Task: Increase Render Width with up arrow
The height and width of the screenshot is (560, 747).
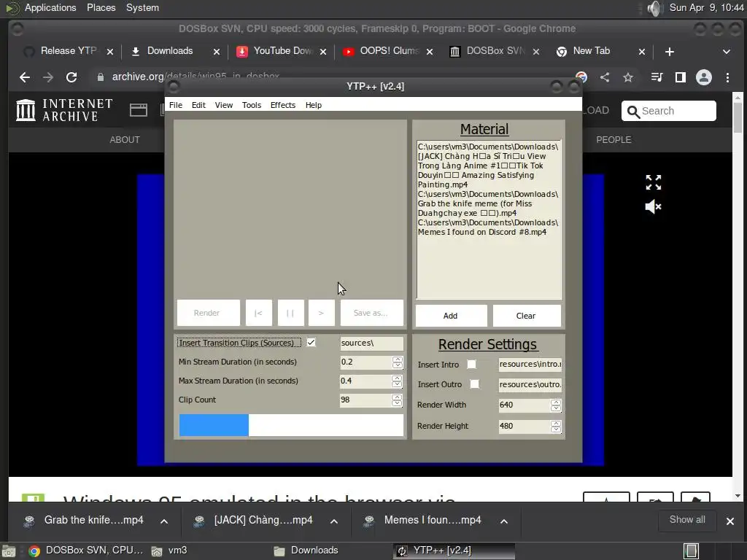Action: pyautogui.click(x=555, y=402)
